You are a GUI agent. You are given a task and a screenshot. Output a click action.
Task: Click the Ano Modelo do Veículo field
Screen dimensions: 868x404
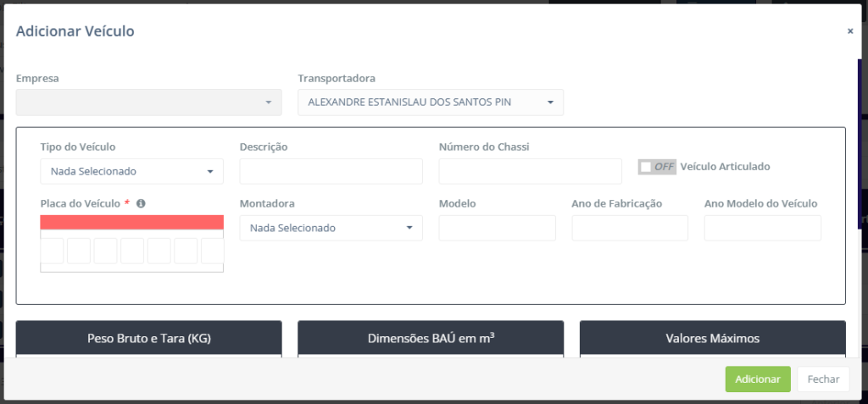[763, 228]
